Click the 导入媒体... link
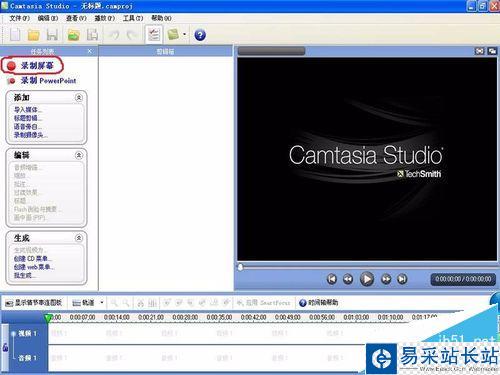Image resolution: width=500 pixels, height=375 pixels. (28, 110)
